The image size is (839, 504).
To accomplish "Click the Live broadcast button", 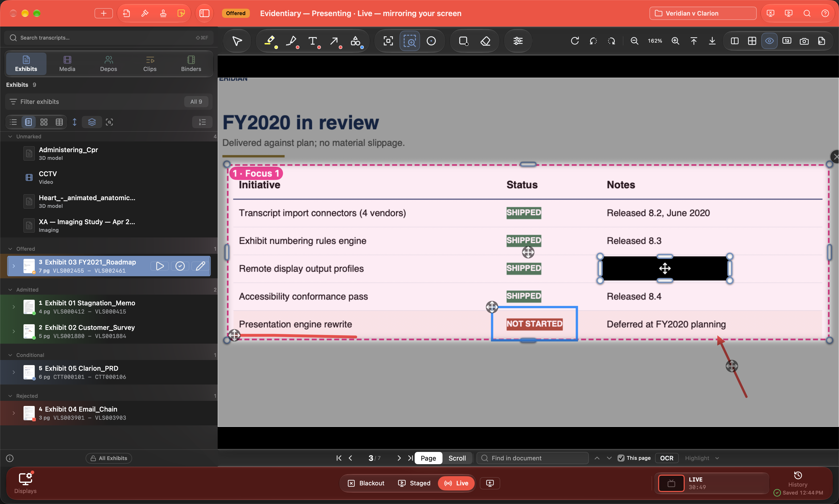I will point(456,483).
